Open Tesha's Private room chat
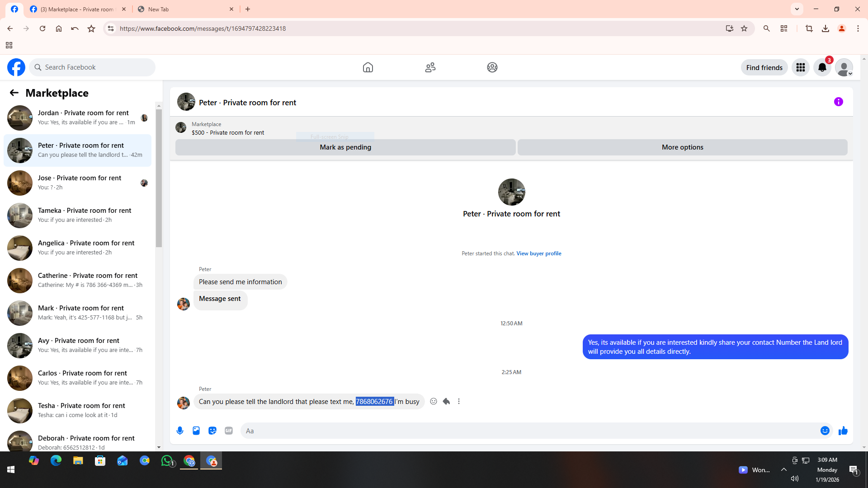The image size is (868, 488). click(x=78, y=410)
